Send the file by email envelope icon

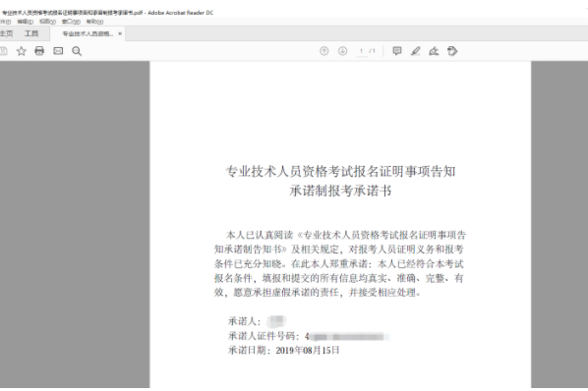[58, 51]
